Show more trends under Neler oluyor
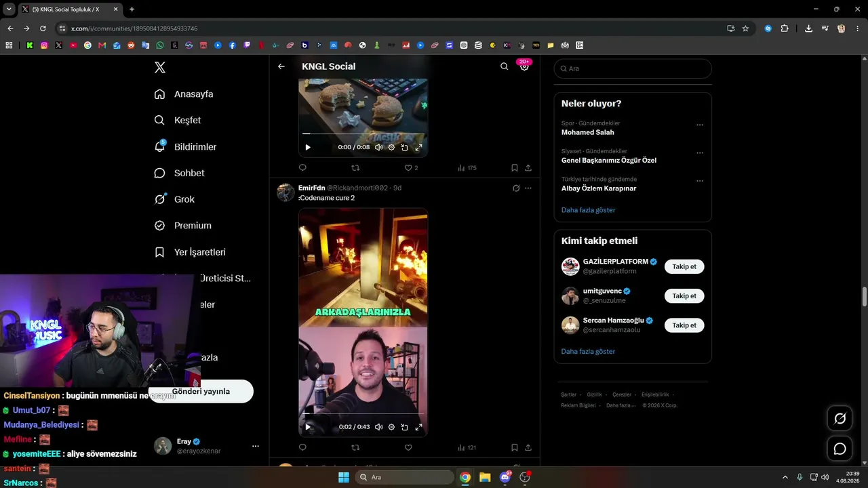This screenshot has height=488, width=868. (588, 210)
